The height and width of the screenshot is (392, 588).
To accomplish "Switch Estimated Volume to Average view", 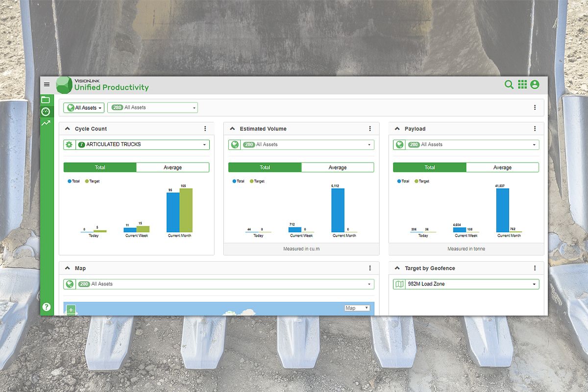I will pyautogui.click(x=337, y=168).
